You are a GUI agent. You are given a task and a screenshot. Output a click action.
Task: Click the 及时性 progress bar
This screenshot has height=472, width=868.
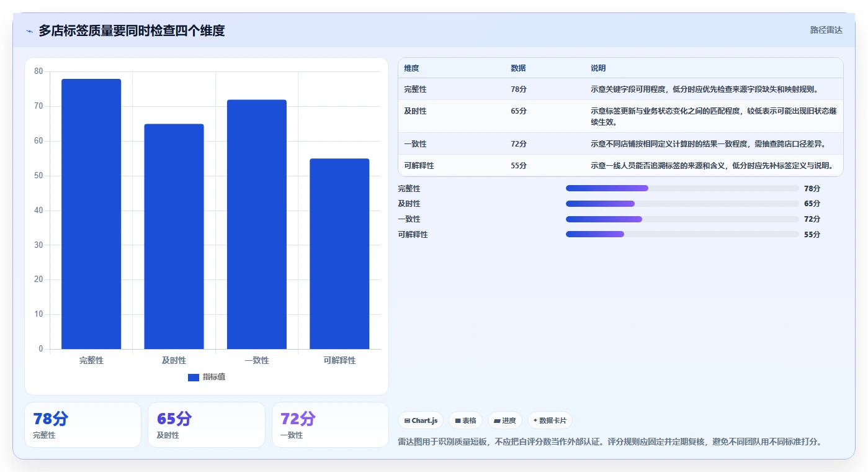click(x=682, y=204)
